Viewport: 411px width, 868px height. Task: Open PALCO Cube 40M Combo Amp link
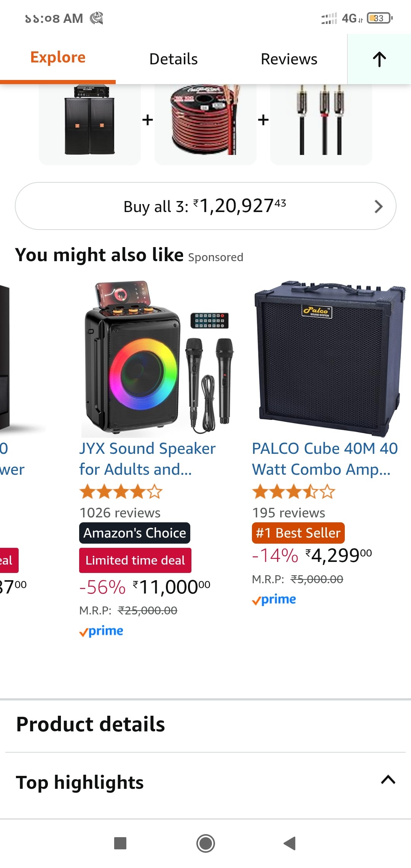pyautogui.click(x=325, y=459)
